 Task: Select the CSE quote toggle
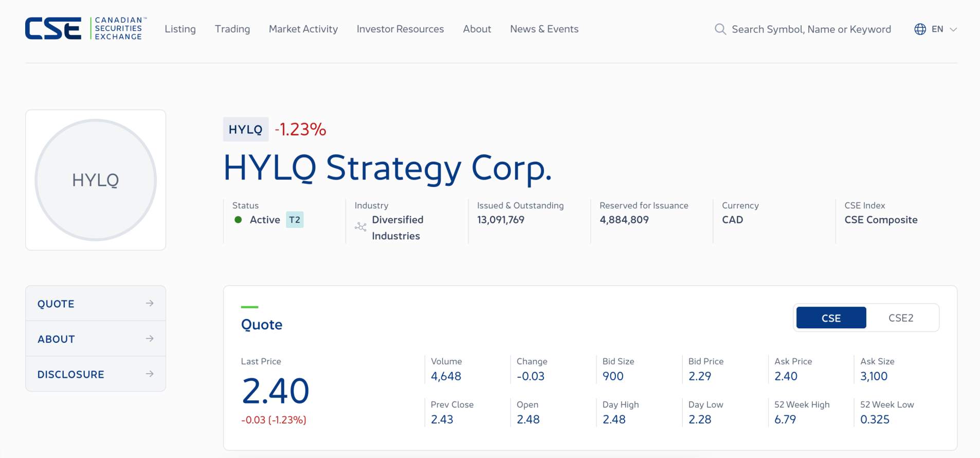tap(831, 318)
